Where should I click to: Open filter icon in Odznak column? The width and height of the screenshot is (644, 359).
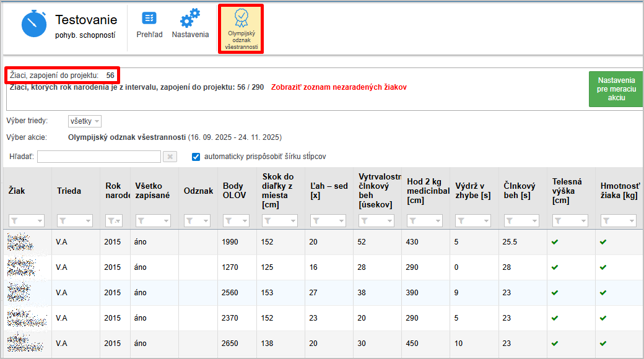tap(189, 220)
